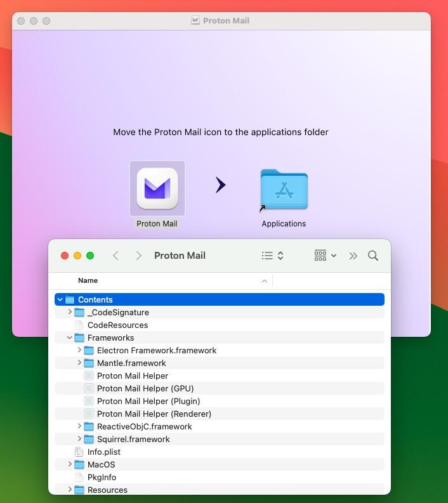Select the PkgInfo file icon
The image size is (448, 503).
point(79,477)
